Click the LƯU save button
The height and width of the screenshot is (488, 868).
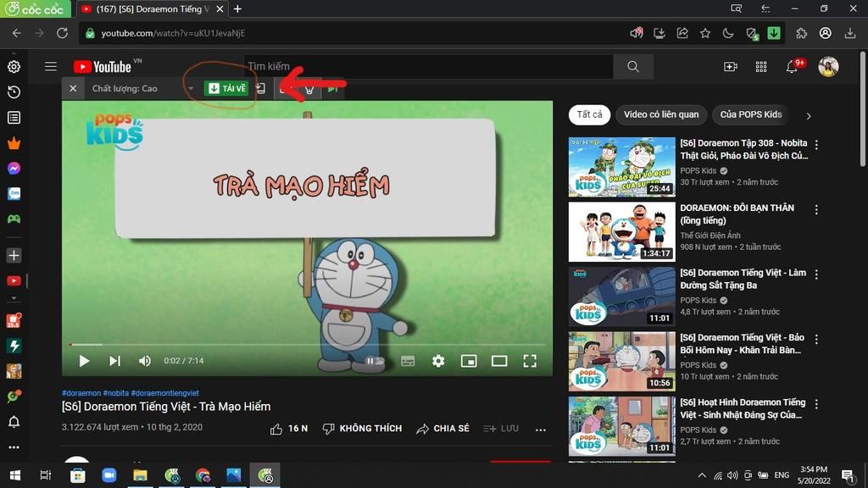[x=501, y=428]
